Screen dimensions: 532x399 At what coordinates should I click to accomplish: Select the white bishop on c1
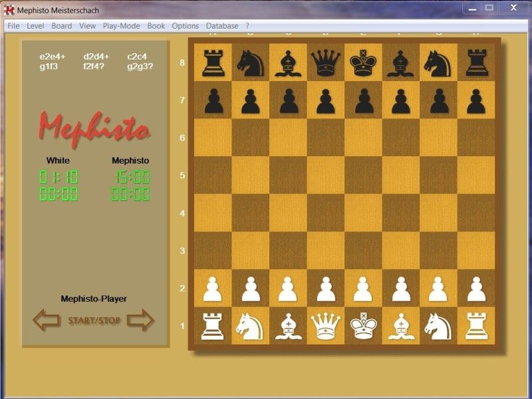coord(288,327)
